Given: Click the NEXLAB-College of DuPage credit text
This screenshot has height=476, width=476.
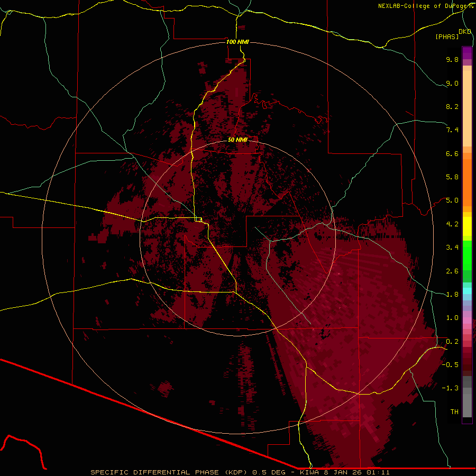Looking at the screenshot, I should pos(425,6).
